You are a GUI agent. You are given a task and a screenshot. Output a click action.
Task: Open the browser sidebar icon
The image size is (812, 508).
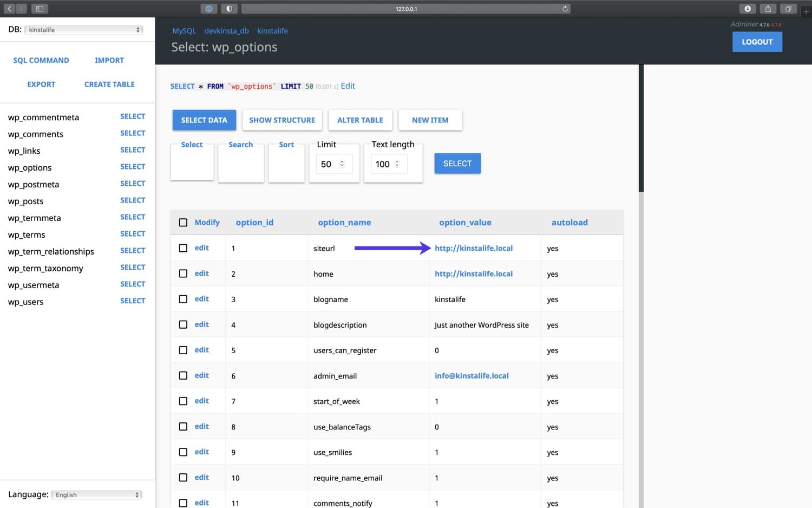(39, 9)
